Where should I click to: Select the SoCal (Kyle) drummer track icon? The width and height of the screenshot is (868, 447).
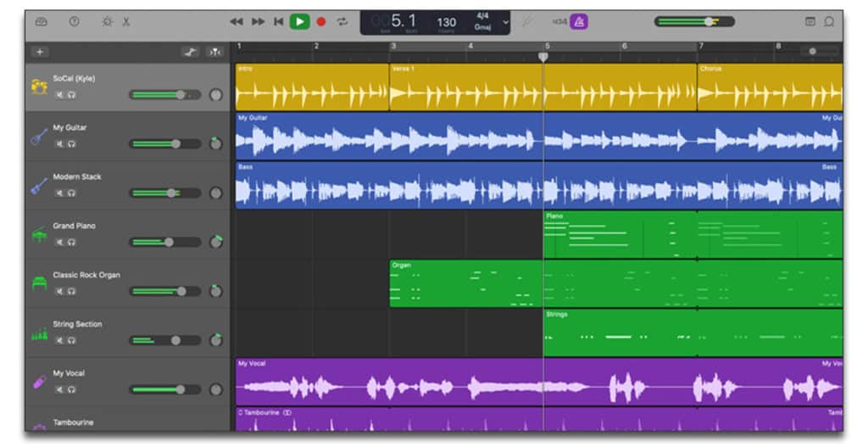pos(39,87)
